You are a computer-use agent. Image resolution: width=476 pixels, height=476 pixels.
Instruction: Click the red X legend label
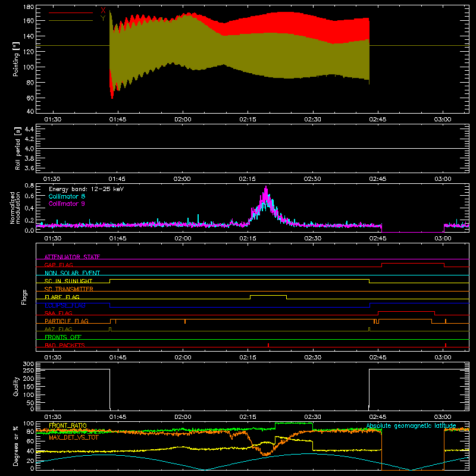[x=103, y=11]
